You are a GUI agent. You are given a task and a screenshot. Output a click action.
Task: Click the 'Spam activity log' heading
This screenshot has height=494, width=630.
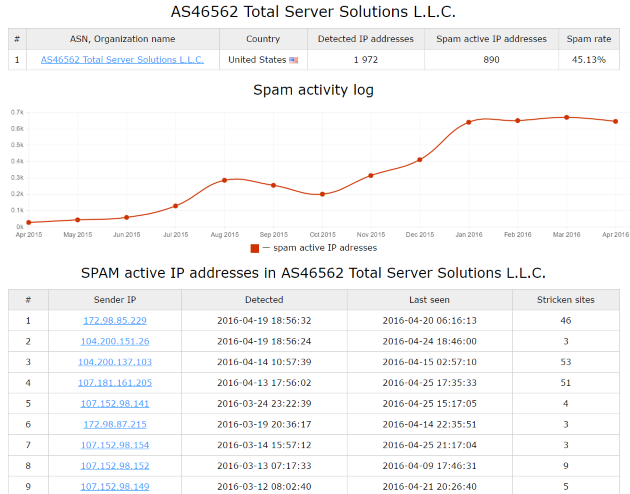313,90
